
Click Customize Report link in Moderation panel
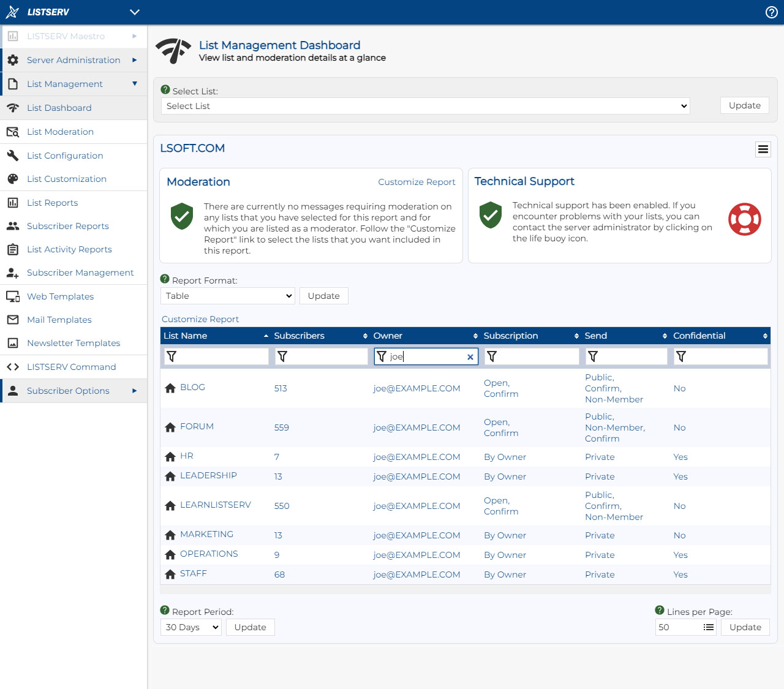[x=417, y=182]
